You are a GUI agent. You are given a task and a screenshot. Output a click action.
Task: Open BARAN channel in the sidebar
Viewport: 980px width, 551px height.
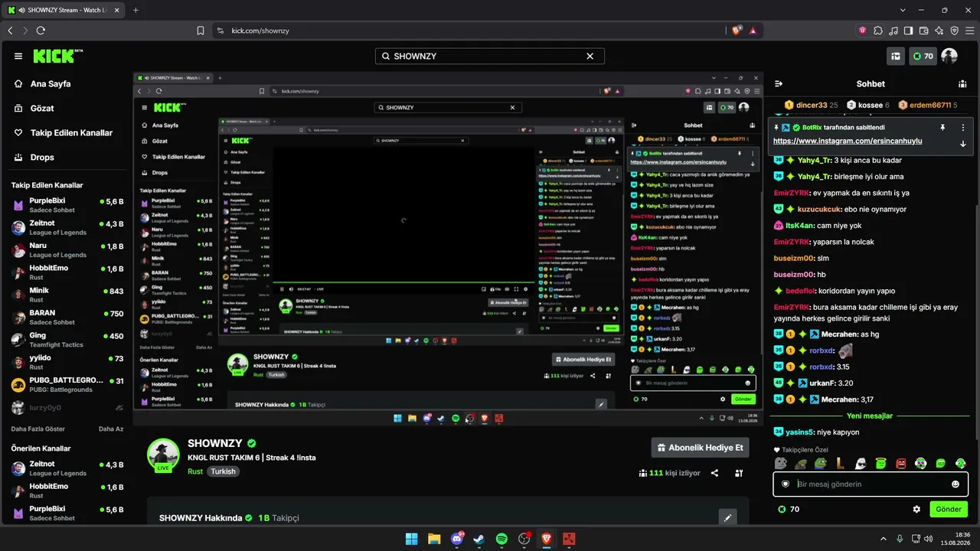tap(67, 317)
